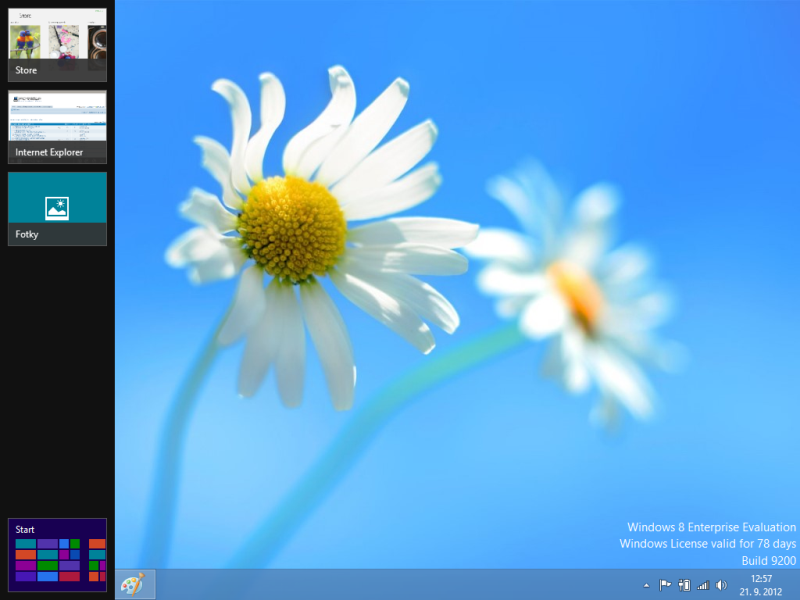Open the taskbar clock showing 12:57
The height and width of the screenshot is (600, 800).
pos(762,578)
